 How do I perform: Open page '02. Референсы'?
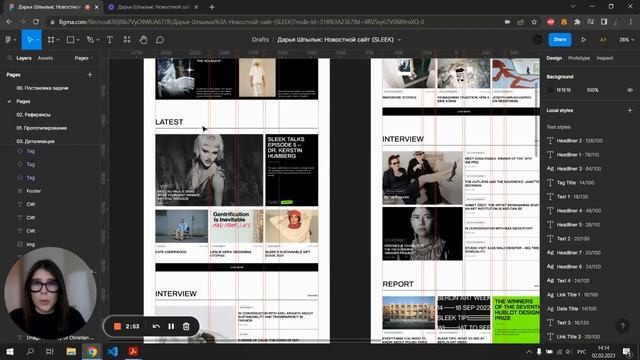33,115
